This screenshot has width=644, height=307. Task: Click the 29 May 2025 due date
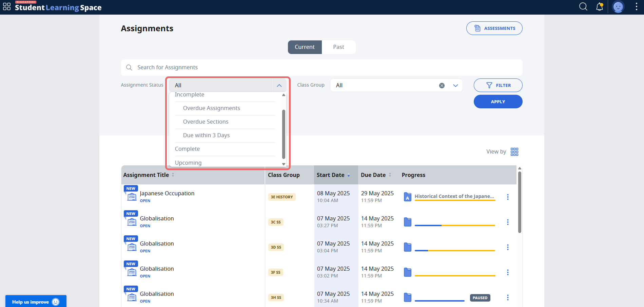(377, 193)
